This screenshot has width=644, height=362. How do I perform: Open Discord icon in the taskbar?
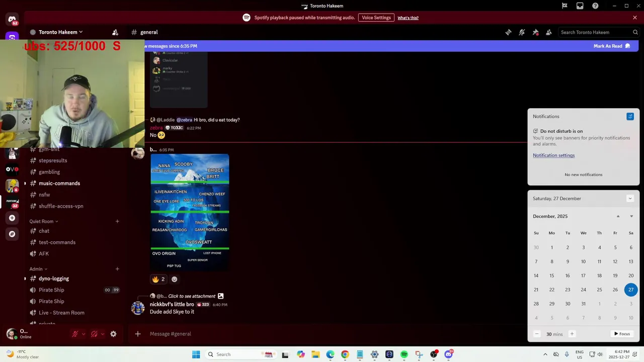point(448,354)
